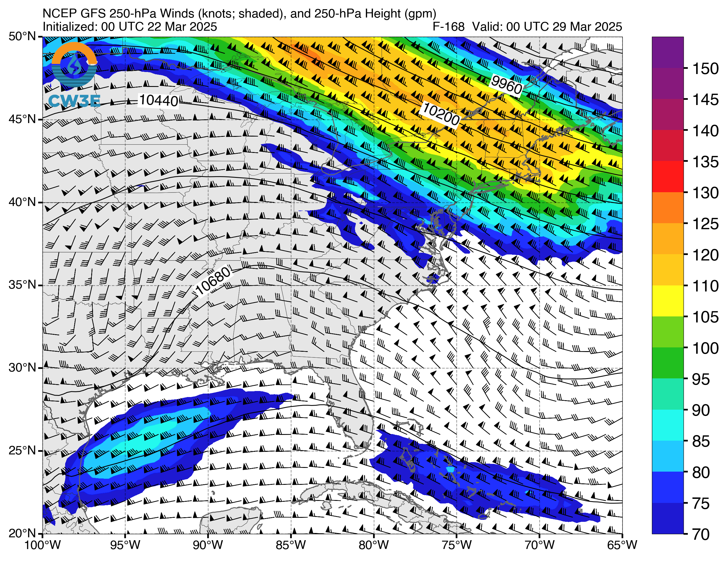Click the colorbar tick label 90
The image size is (728, 566).
(701, 410)
